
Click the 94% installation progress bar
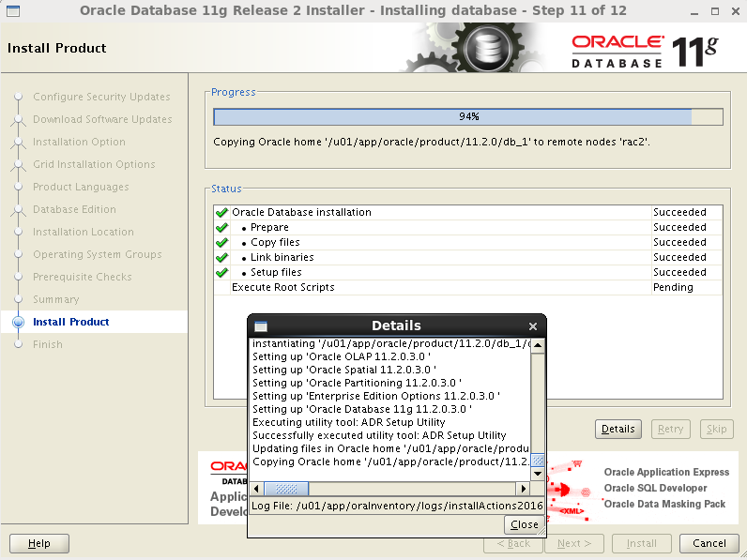coord(468,116)
